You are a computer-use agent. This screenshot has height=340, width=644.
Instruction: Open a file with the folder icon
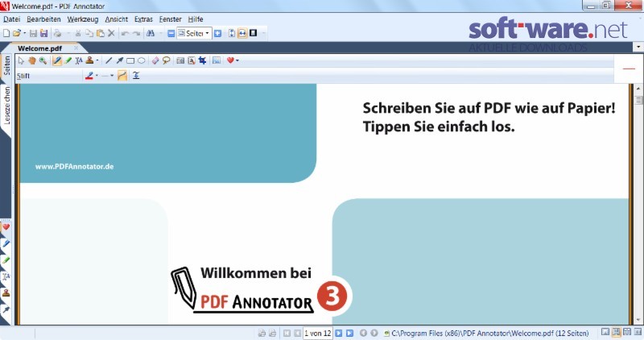16,33
